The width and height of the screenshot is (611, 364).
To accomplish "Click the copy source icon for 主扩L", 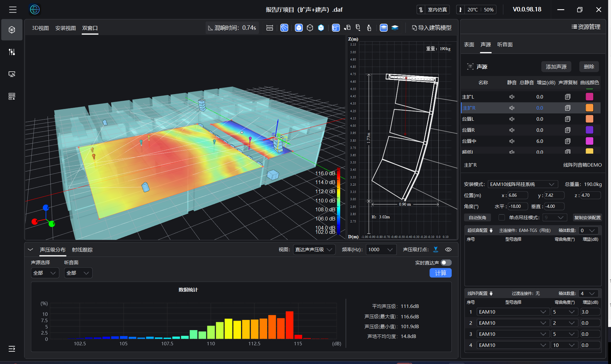I will coord(567,97).
